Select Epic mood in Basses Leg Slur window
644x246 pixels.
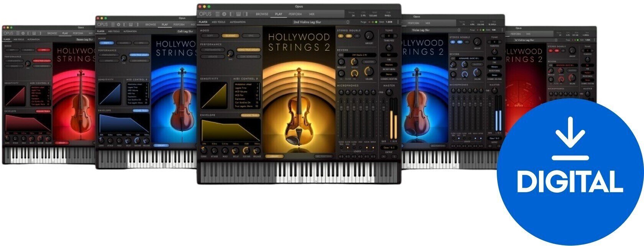coord(44,50)
